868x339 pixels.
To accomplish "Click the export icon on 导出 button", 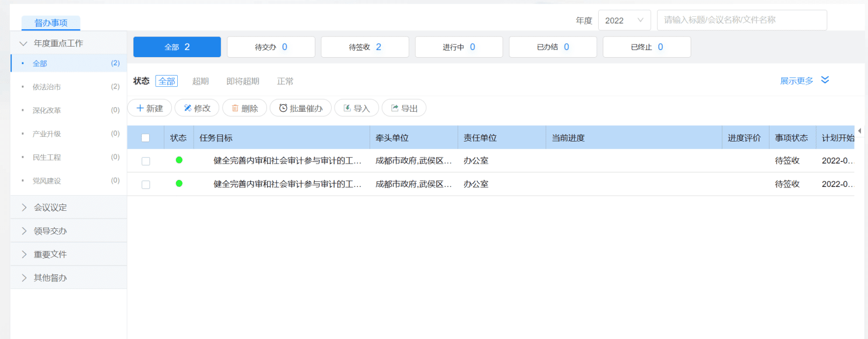I will tap(395, 108).
